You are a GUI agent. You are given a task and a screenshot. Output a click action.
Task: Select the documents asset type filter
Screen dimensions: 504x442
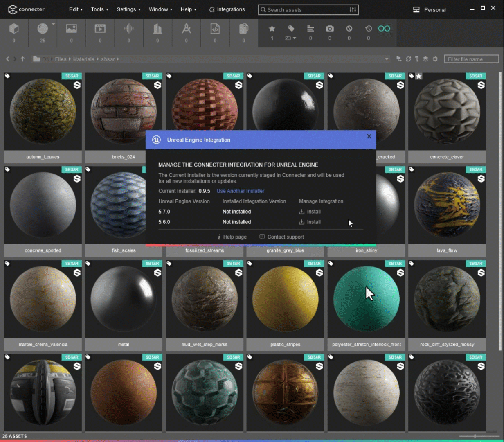(244, 28)
